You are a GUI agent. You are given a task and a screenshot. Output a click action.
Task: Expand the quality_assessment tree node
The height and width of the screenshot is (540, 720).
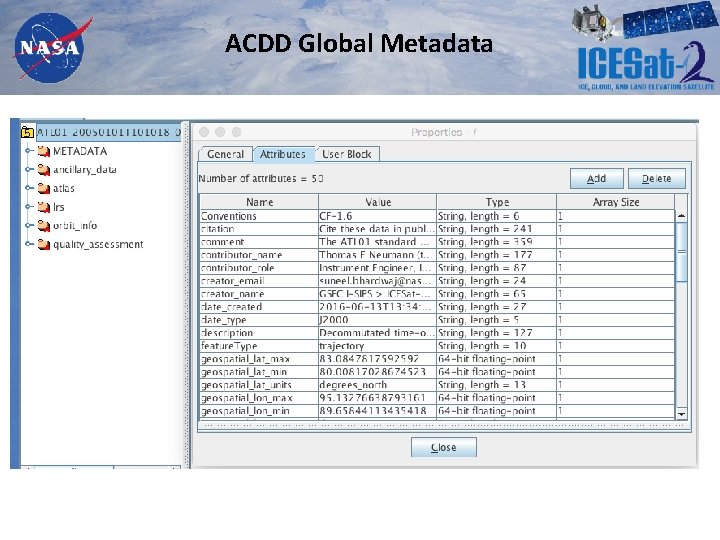pyautogui.click(x=29, y=244)
